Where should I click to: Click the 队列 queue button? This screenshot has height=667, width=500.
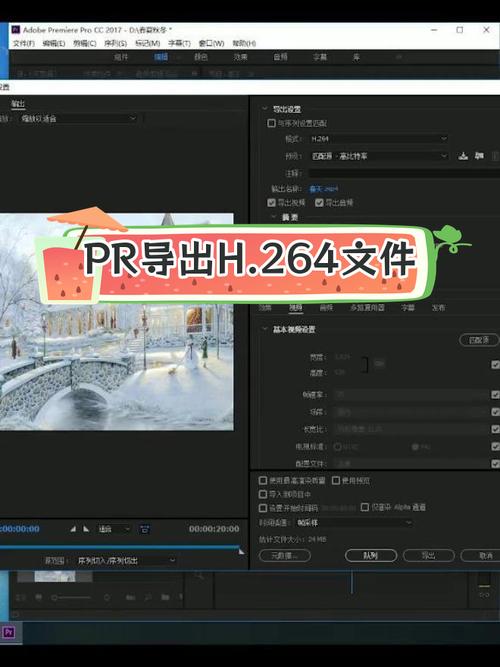tap(371, 555)
